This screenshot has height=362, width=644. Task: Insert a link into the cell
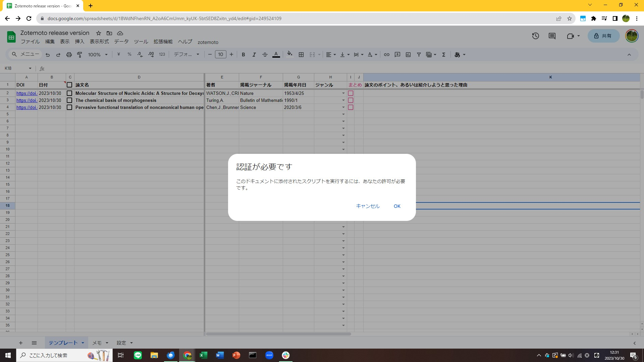[x=387, y=54]
